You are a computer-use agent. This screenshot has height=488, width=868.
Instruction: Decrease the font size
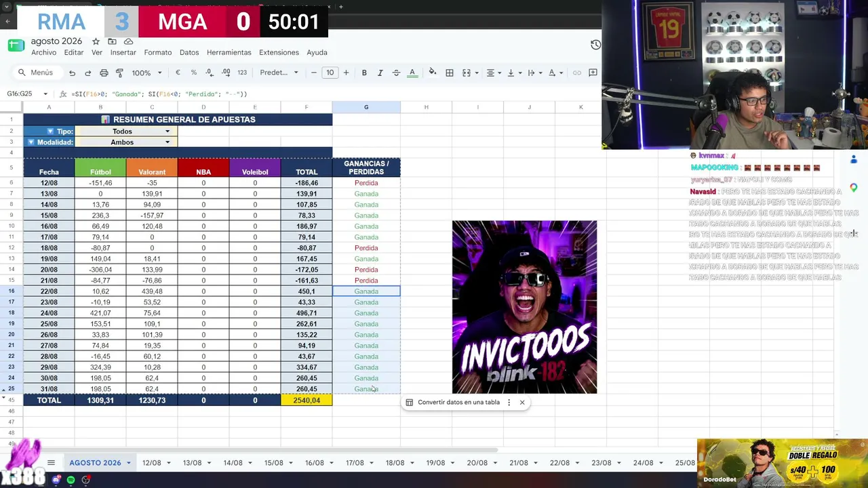tap(314, 73)
